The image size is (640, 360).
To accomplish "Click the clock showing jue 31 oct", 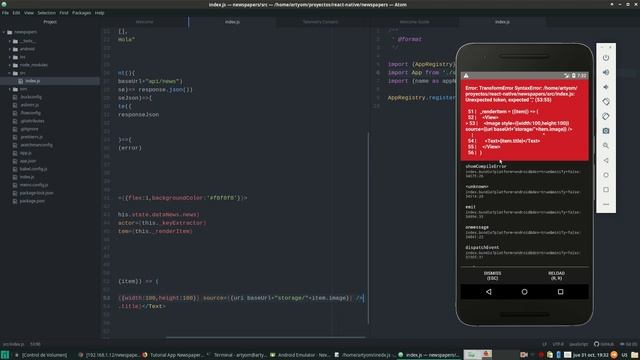I will (590, 355).
